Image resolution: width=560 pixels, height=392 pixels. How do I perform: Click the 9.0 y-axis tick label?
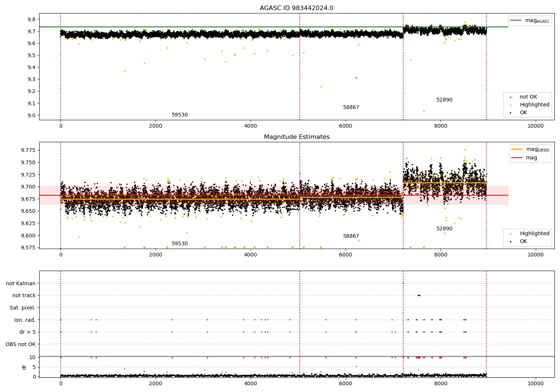pyautogui.click(x=32, y=115)
